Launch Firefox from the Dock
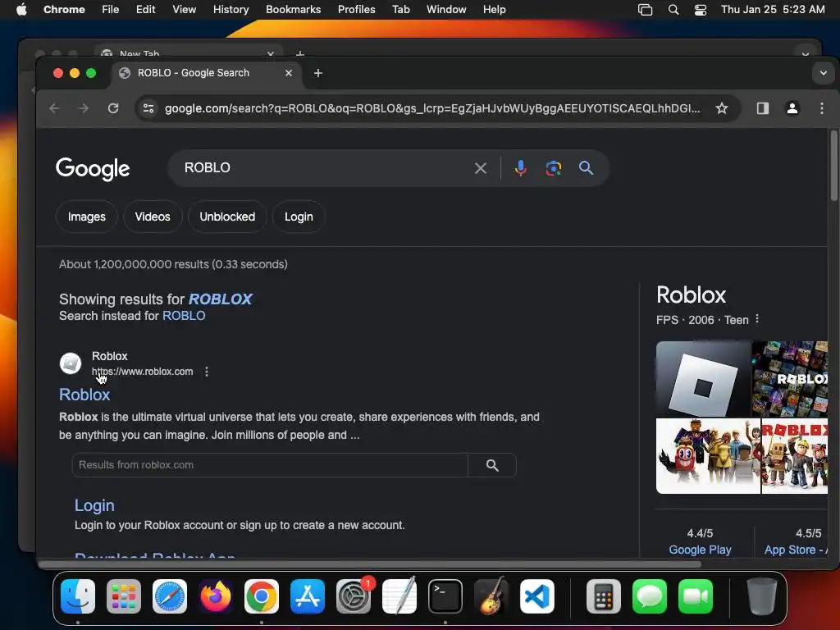 [x=216, y=596]
